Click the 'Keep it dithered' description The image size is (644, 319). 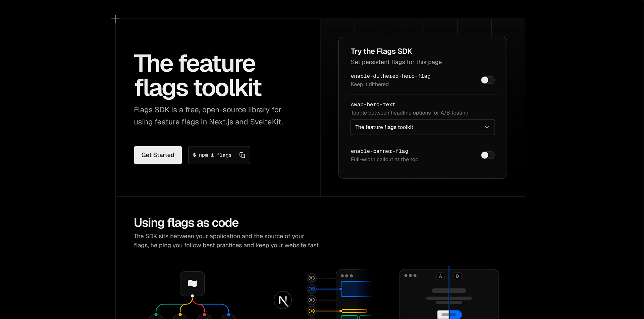(370, 84)
